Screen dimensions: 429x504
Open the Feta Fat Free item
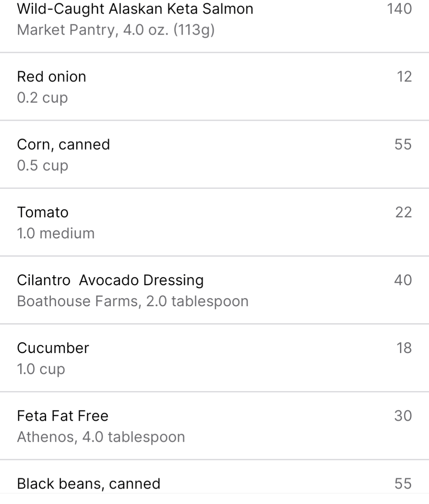tap(214, 425)
